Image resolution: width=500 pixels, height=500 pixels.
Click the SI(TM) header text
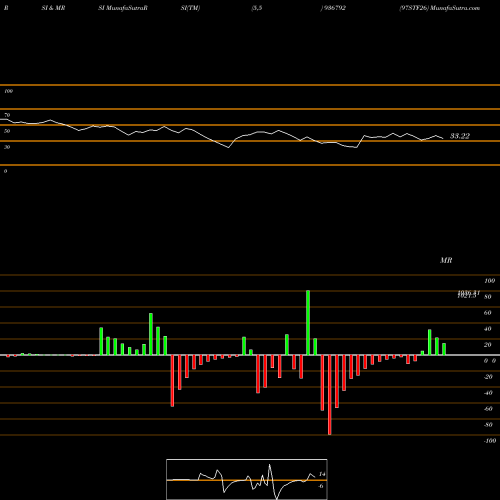coord(190,8)
